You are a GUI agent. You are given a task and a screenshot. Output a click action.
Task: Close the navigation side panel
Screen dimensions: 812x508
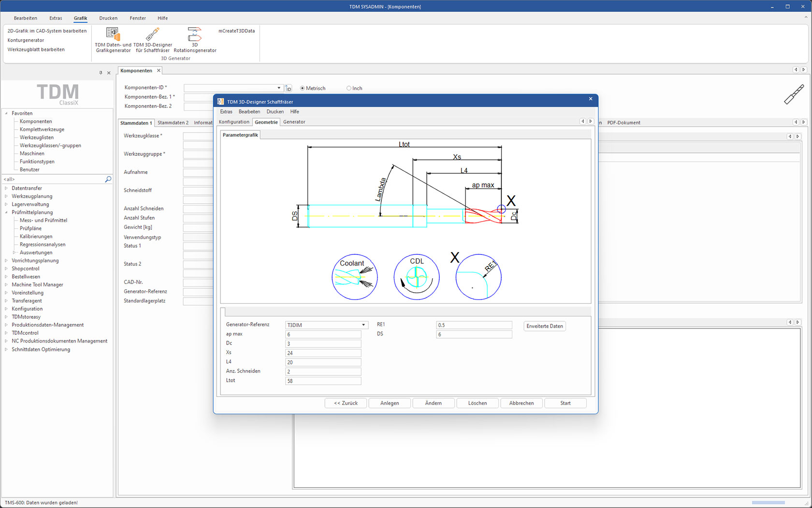tap(109, 73)
